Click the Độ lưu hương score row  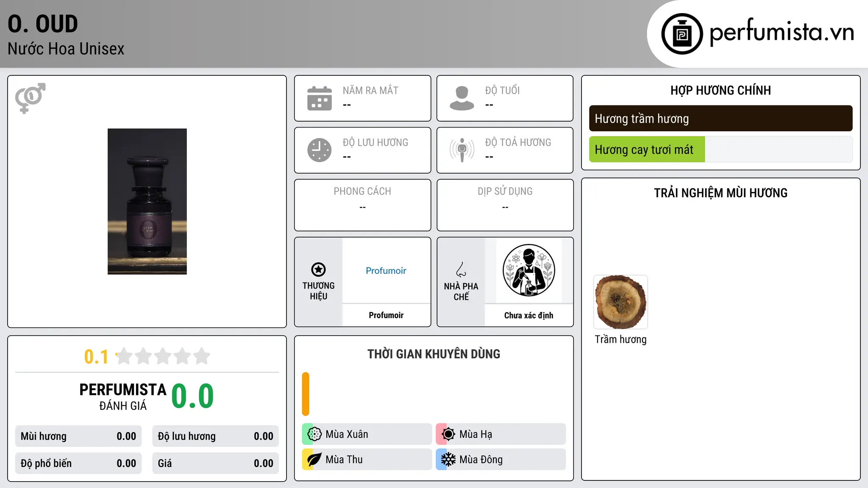[x=216, y=436]
